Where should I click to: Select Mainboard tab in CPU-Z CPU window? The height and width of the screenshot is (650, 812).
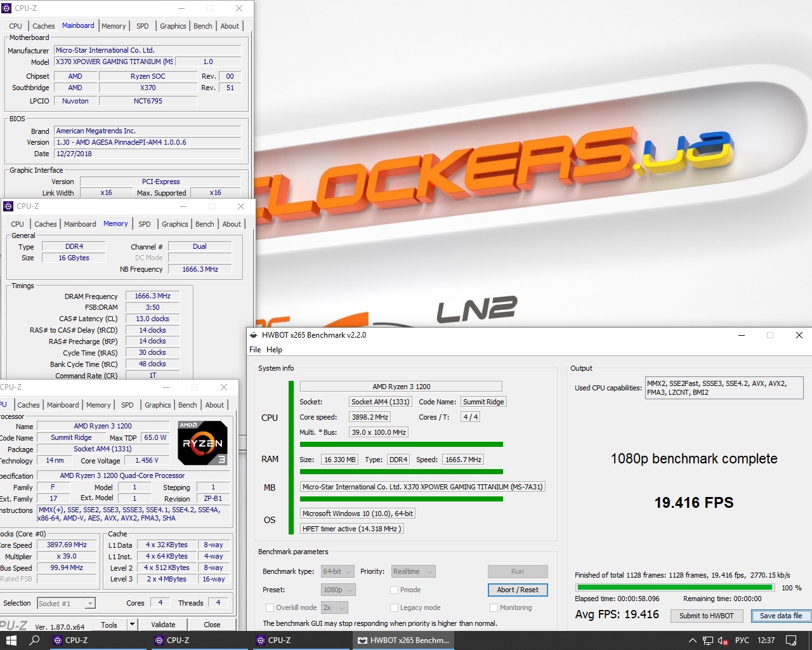tap(63, 405)
